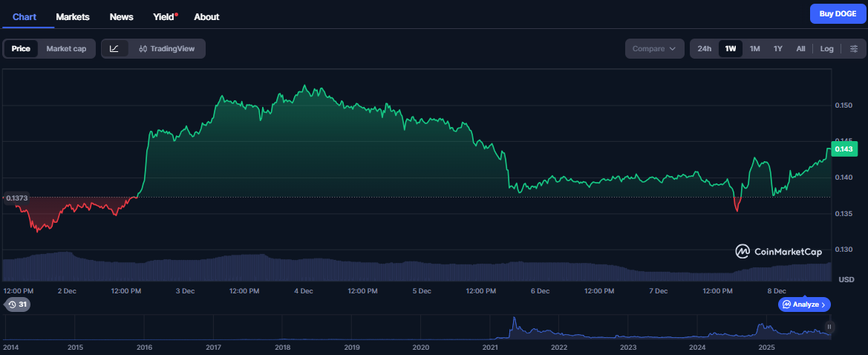Click the Analyze button
The image size is (868, 355).
(803, 304)
